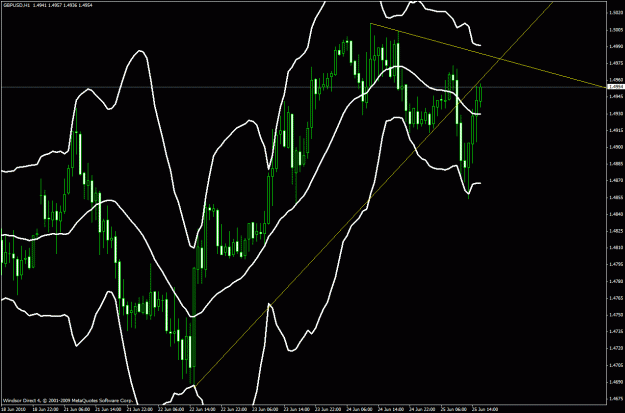The image size is (625, 413).
Task: Click the 22 Jun 22:00 time label
Action: coord(233,409)
